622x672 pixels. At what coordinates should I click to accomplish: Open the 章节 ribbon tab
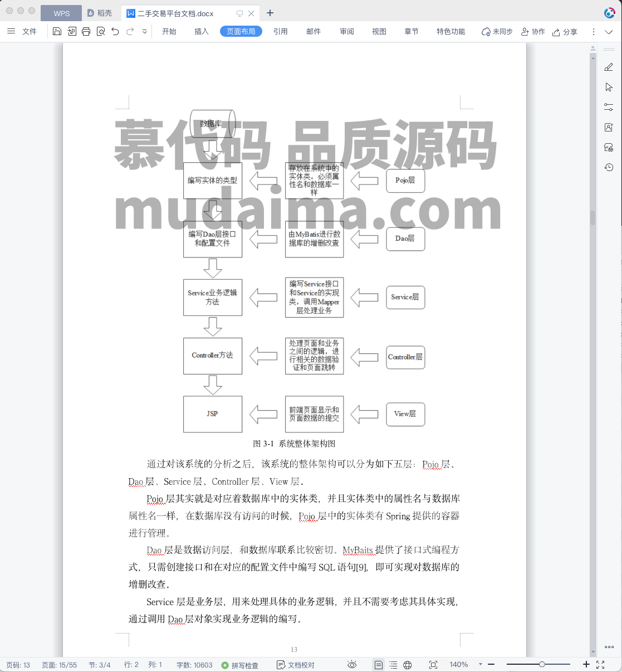click(412, 32)
